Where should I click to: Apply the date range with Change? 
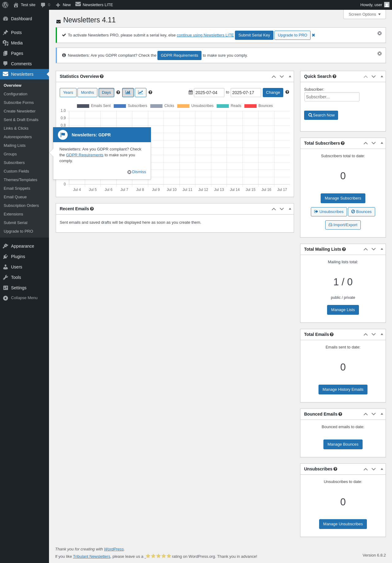[273, 93]
